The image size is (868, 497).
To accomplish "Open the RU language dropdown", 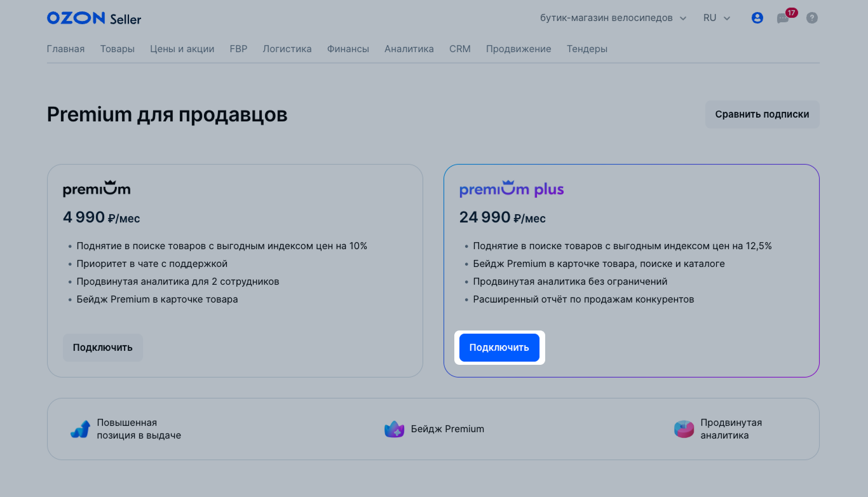I will click(717, 18).
